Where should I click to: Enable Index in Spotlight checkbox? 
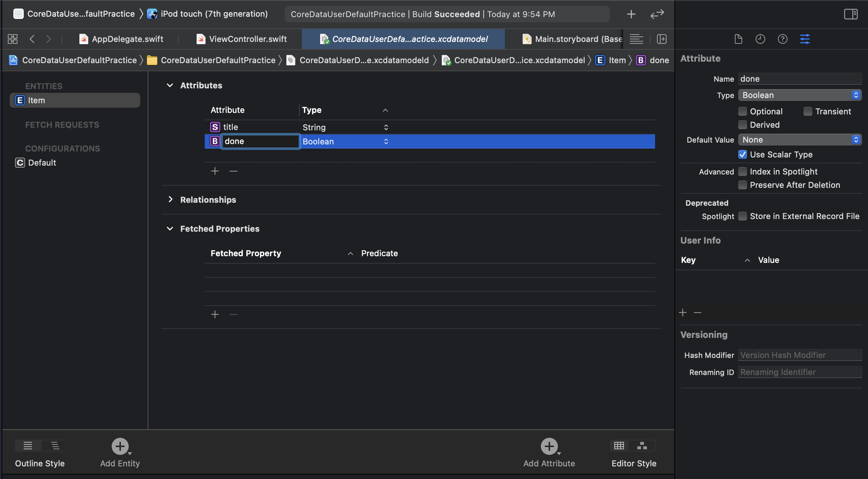pyautogui.click(x=743, y=172)
